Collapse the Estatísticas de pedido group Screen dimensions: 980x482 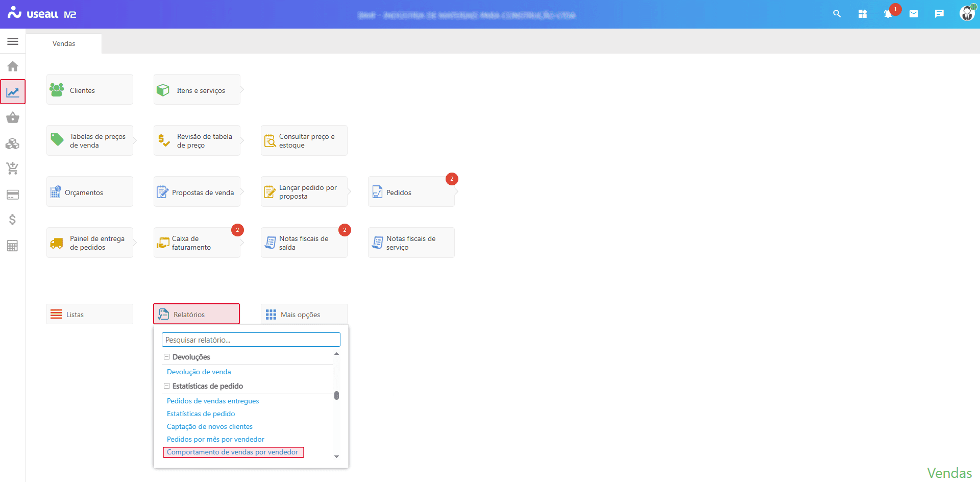pyautogui.click(x=166, y=386)
